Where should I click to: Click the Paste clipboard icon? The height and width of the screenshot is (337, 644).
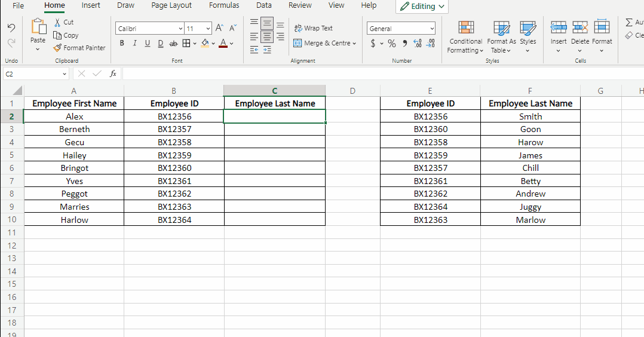(x=38, y=27)
